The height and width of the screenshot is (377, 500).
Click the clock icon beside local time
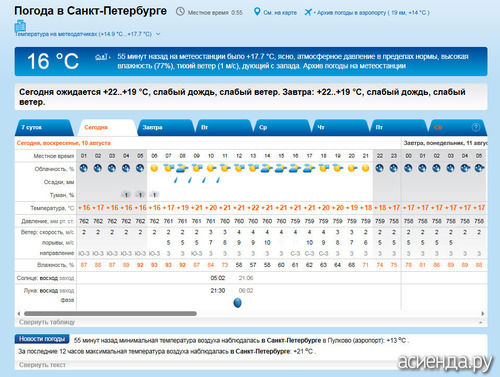pyautogui.click(x=180, y=12)
